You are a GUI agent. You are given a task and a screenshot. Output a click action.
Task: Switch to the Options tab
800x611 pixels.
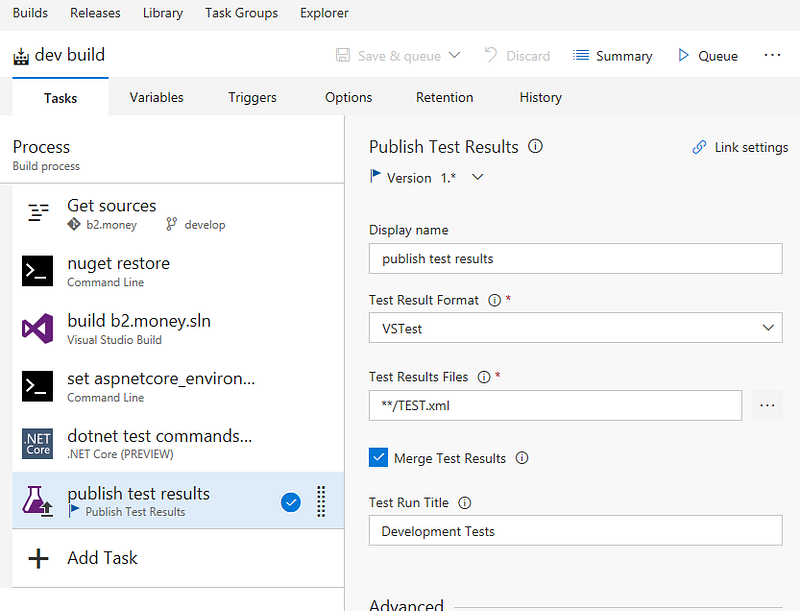(348, 97)
